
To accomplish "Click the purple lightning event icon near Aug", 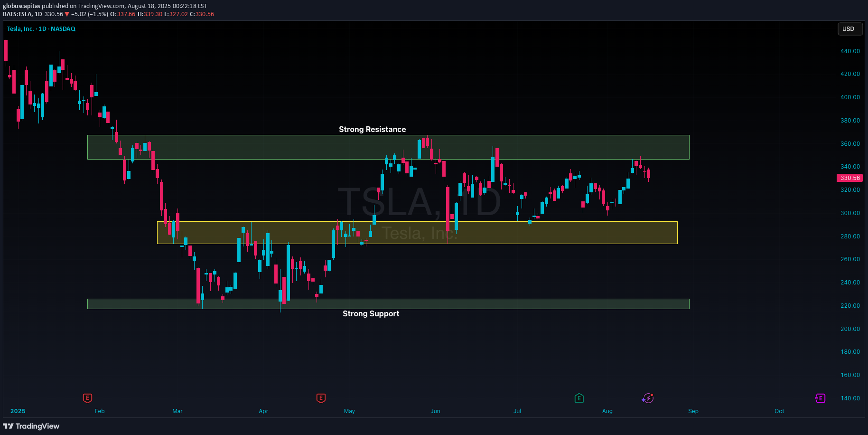I will pyautogui.click(x=648, y=398).
